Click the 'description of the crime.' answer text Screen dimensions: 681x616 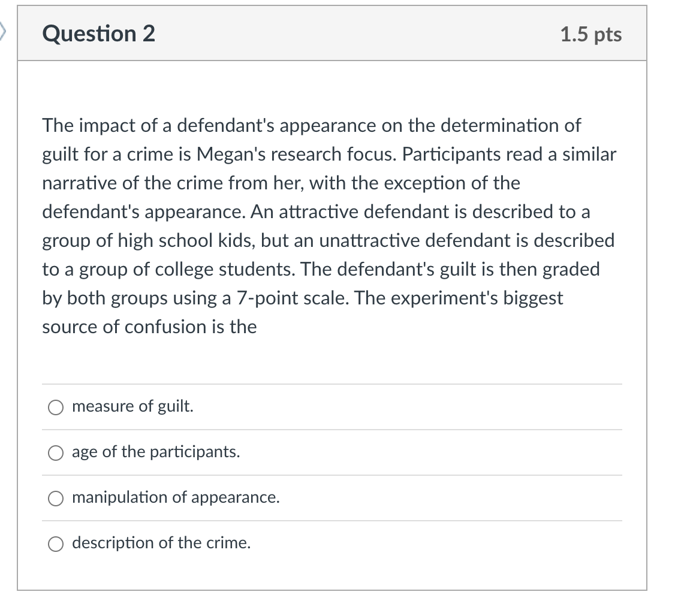[x=162, y=543]
